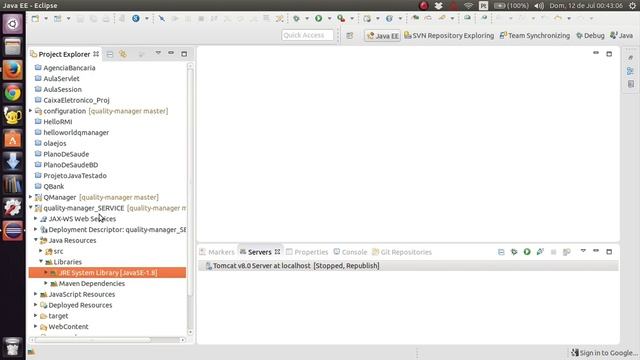
Task: Click the green Run button in the toolbar
Action: pos(318,18)
